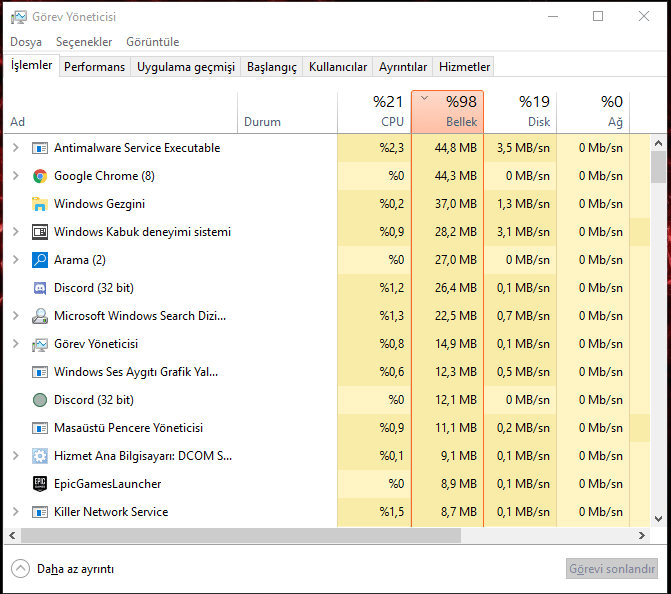The image size is (671, 594).
Task: Click vertical scrollbar down arrow
Action: (659, 519)
